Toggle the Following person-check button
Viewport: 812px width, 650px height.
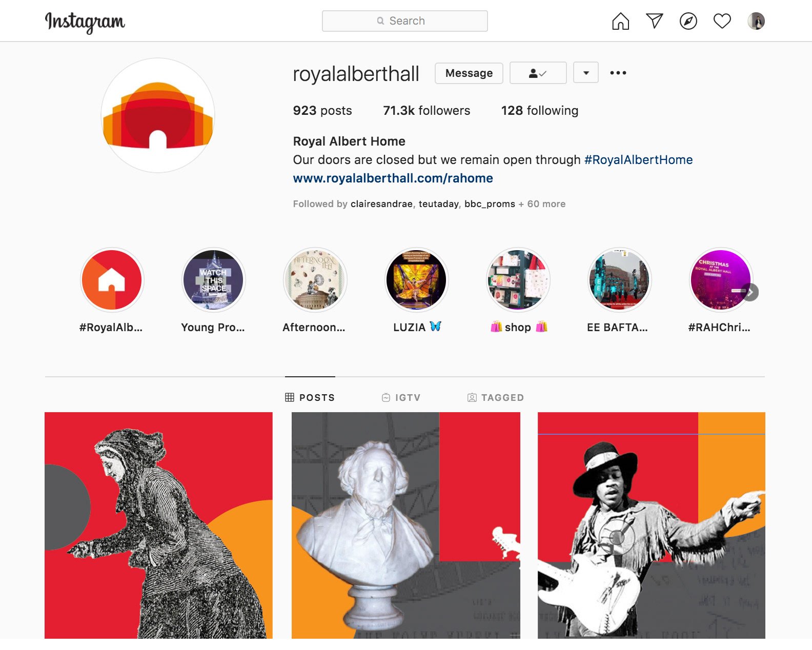(x=538, y=73)
